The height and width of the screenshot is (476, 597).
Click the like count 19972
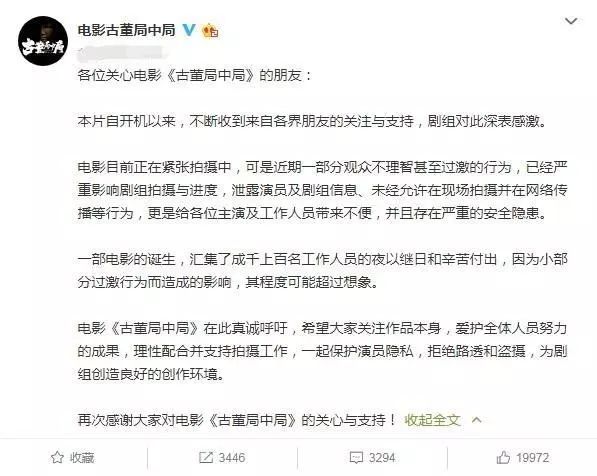[x=533, y=457]
